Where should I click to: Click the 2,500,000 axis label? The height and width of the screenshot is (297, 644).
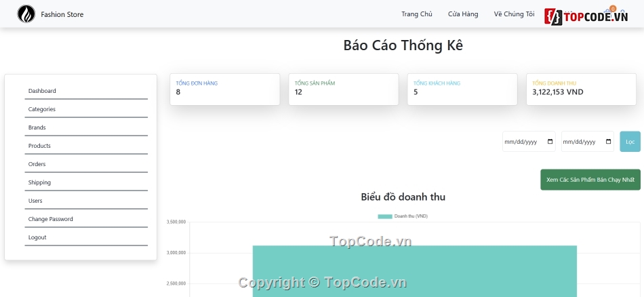tap(176, 284)
